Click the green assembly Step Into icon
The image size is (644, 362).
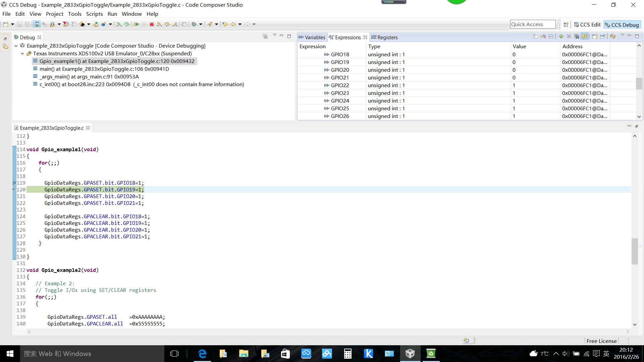click(x=119, y=24)
